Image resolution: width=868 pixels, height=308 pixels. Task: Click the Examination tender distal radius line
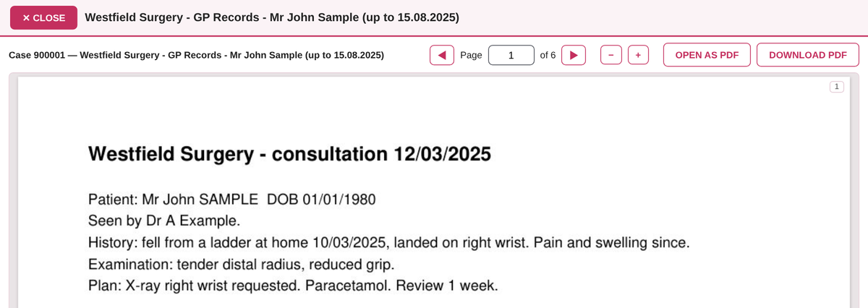[240, 263]
